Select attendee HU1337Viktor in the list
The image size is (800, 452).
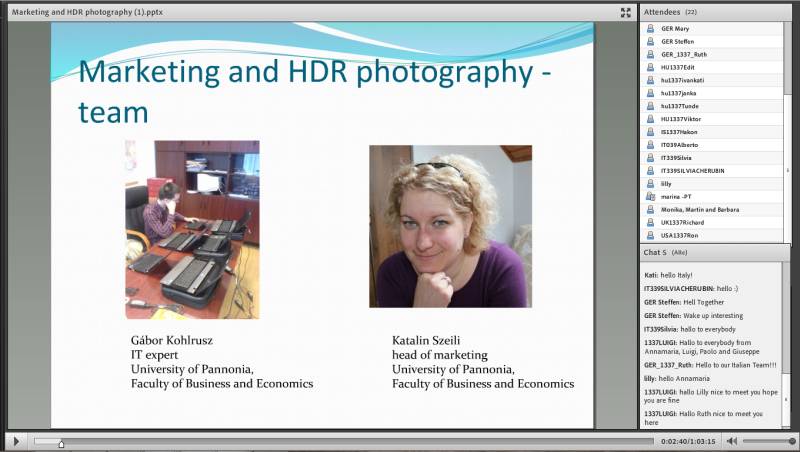coord(681,119)
